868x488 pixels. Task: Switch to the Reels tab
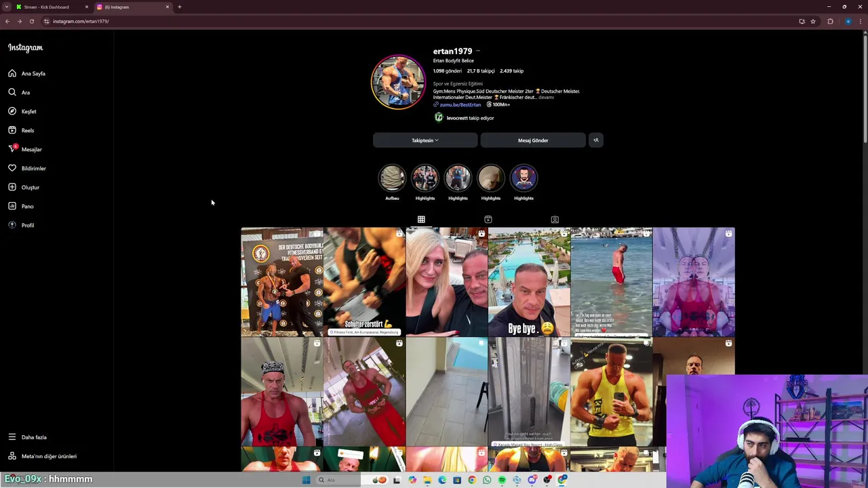coord(488,220)
